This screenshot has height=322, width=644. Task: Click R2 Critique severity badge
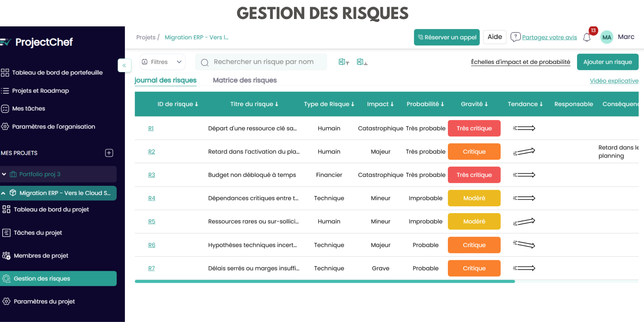474,151
